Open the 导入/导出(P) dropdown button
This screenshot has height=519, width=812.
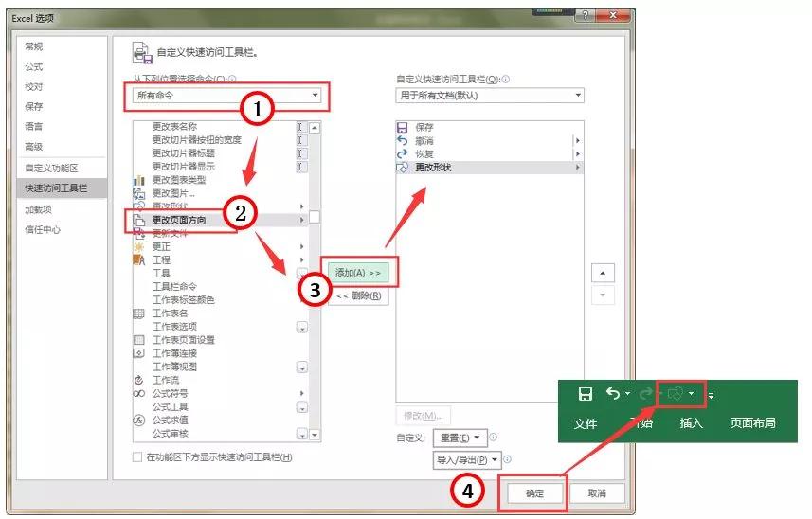(466, 460)
